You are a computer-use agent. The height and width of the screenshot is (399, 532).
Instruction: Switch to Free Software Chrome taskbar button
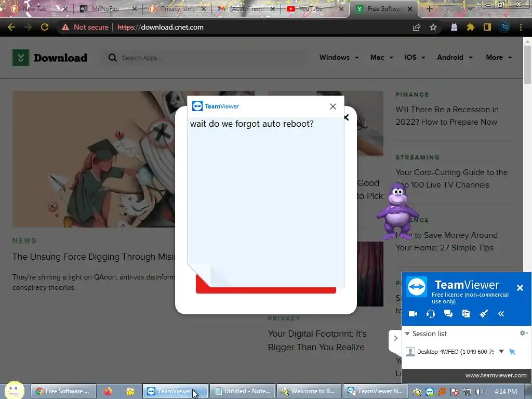click(x=63, y=391)
